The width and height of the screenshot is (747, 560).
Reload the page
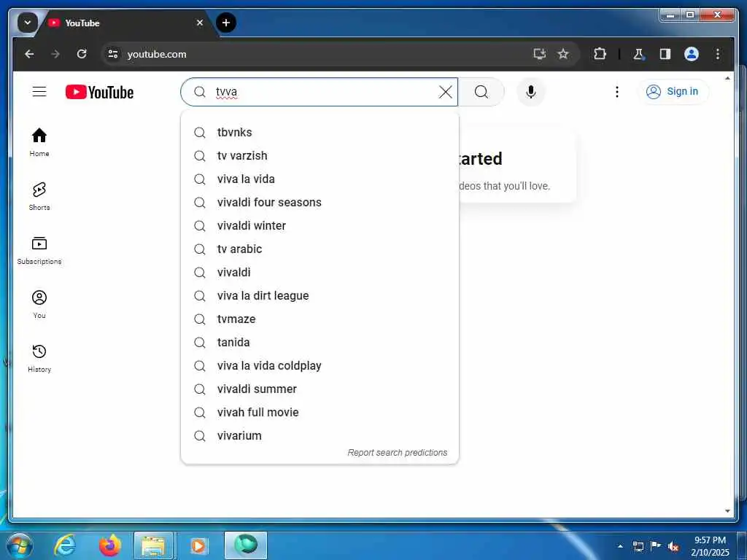click(82, 54)
